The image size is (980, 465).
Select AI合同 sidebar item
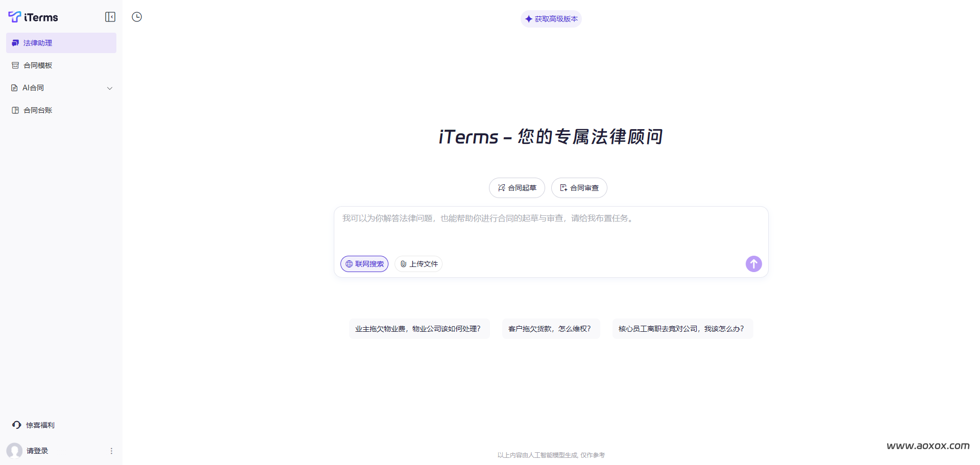[x=61, y=88]
